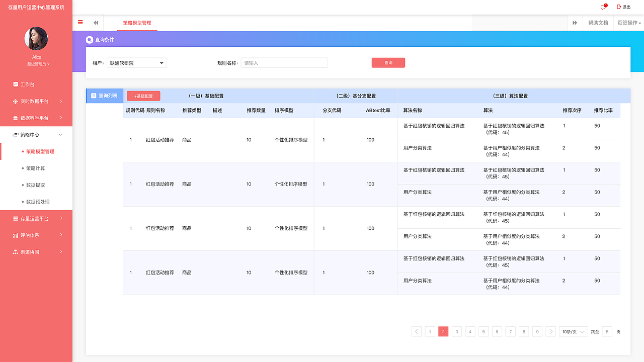Click the double-left tab scroll arrow
The height and width of the screenshot is (362, 644).
point(96,23)
